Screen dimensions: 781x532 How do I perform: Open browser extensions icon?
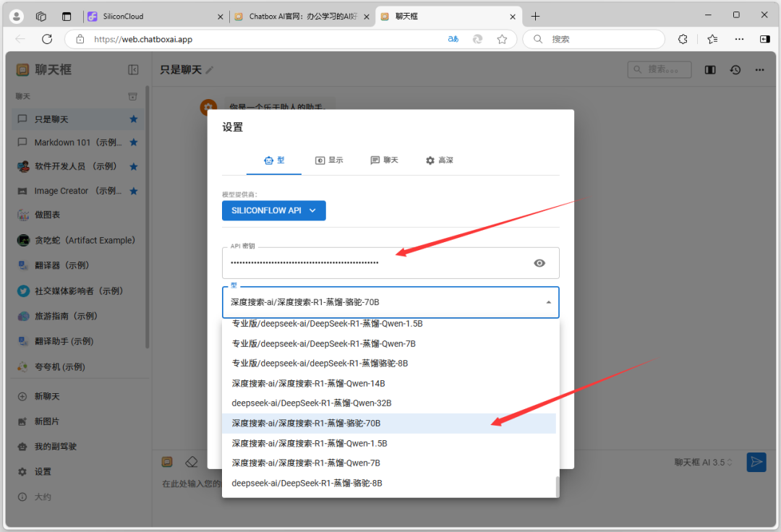point(683,39)
